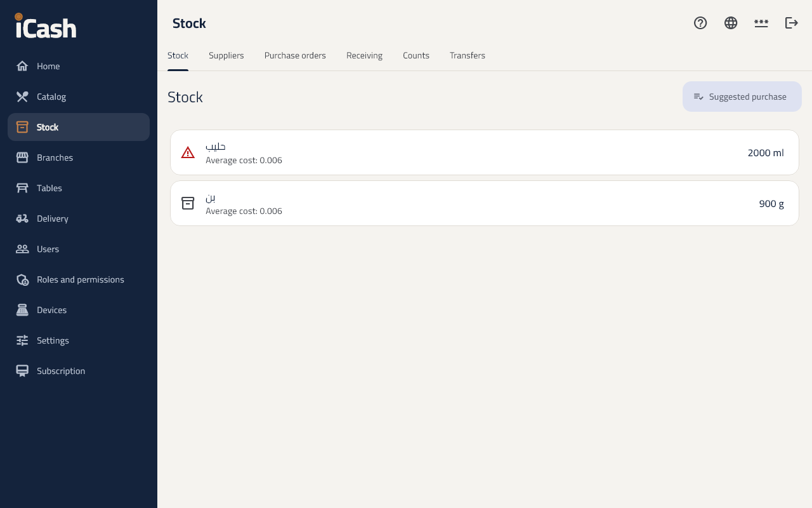Click the red warning triangle on حليب
This screenshot has height=508, width=812.
(x=188, y=152)
